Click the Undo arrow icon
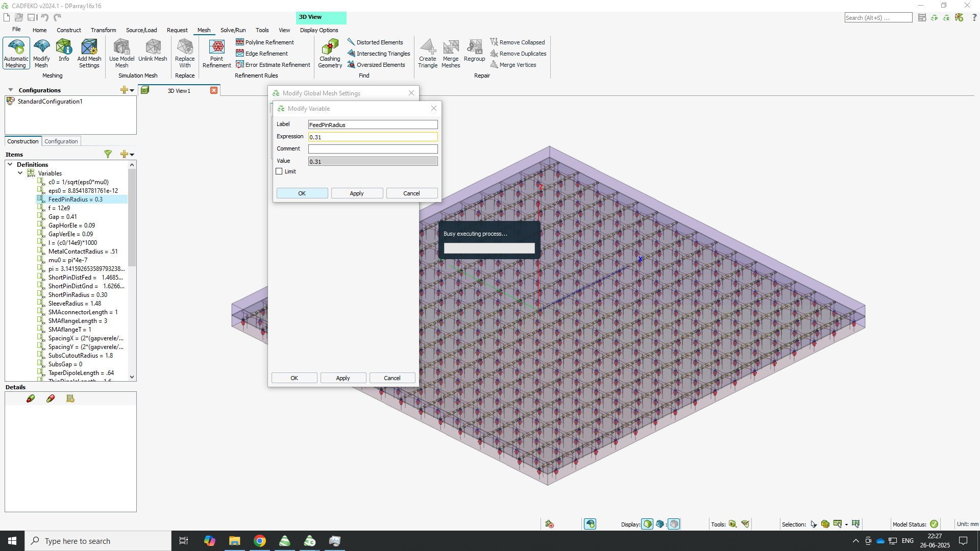 pos(44,17)
